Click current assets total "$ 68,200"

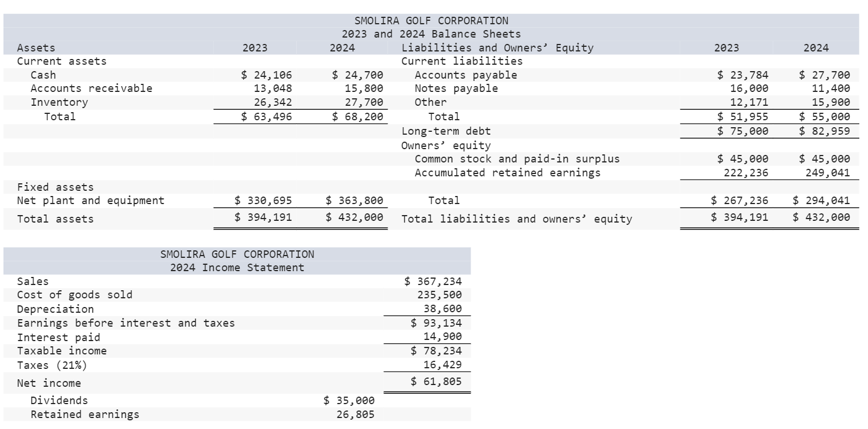(359, 116)
